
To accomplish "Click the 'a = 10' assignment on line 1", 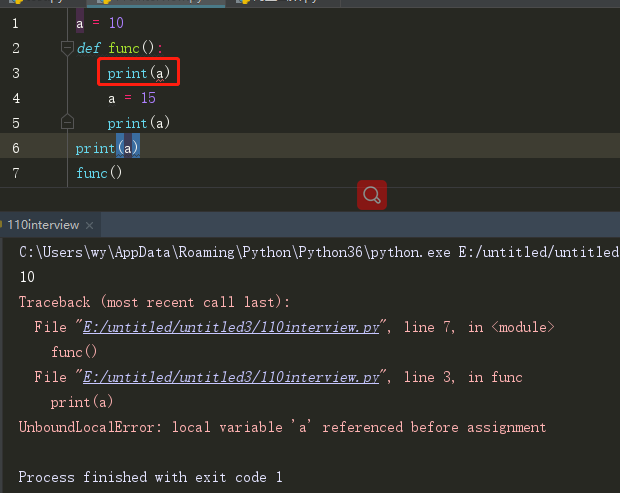I will pyautogui.click(x=100, y=22).
